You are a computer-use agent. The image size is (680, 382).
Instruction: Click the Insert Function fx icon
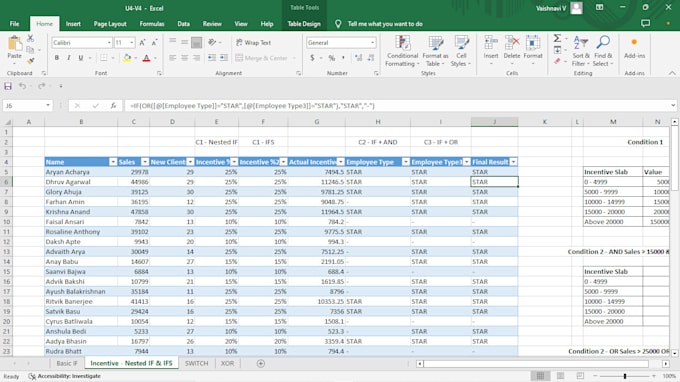click(x=113, y=105)
